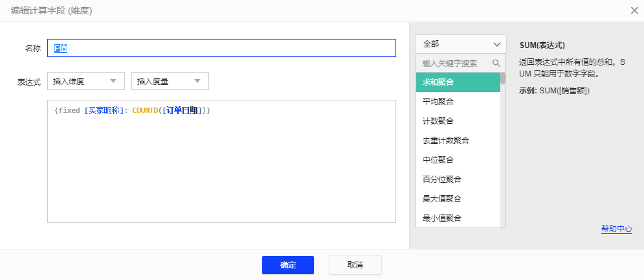Viewport: 644px width, 280px height.
Task: Close the edit calculated field dialog
Action: pyautogui.click(x=634, y=10)
